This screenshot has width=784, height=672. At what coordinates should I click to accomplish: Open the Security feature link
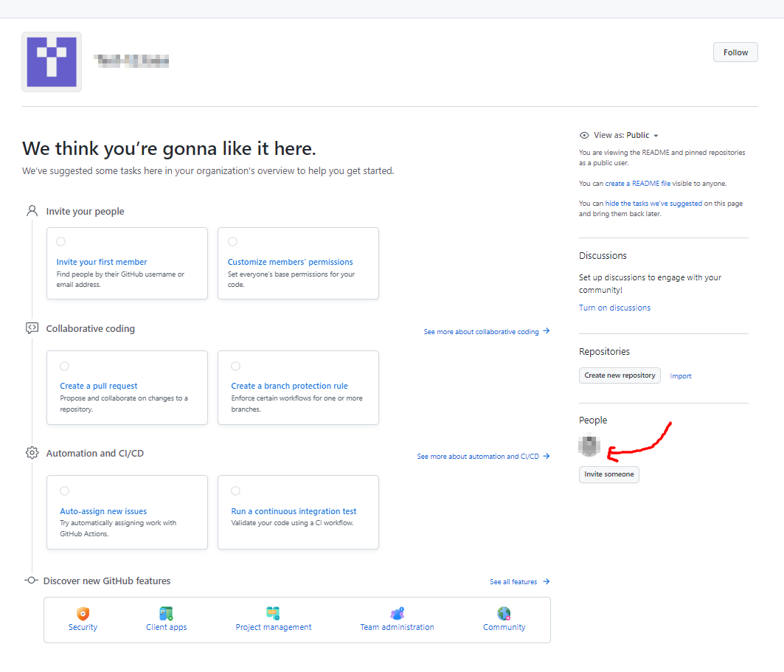coord(83,628)
